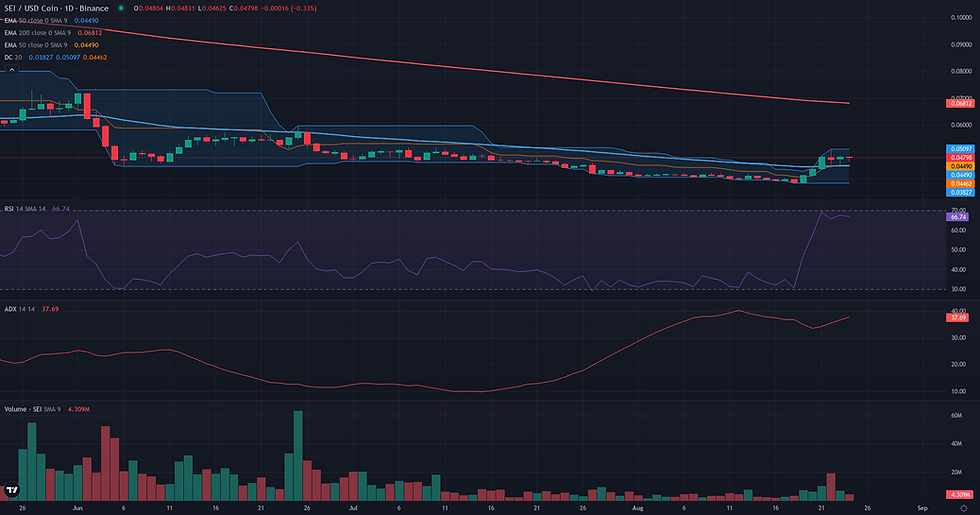Click the 20.00 ADX scale label
Viewport: 980px width, 515px height.
(958, 364)
